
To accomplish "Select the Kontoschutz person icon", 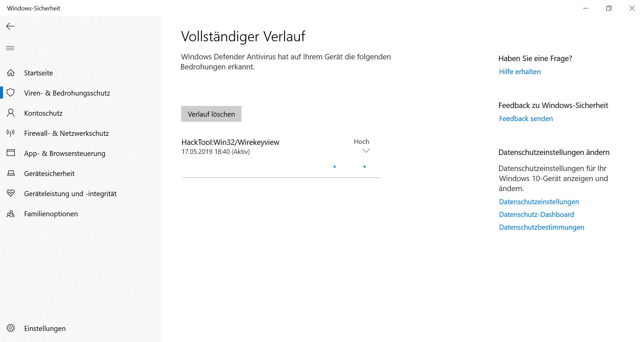I will click(11, 113).
